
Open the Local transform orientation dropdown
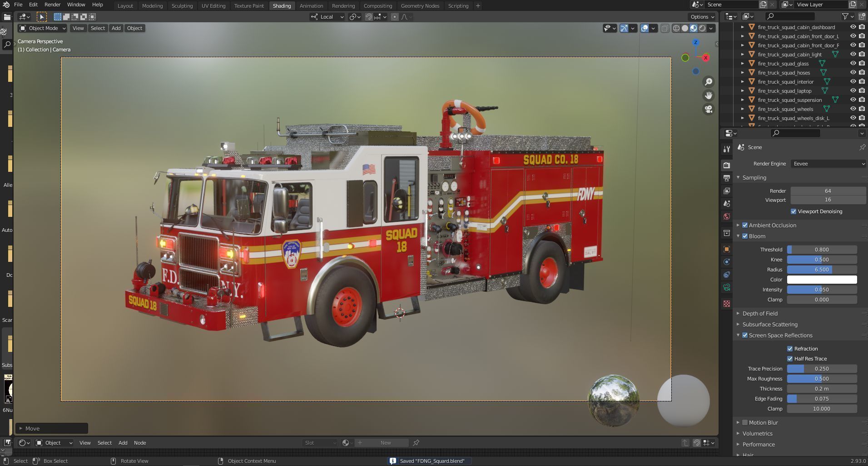click(x=327, y=17)
